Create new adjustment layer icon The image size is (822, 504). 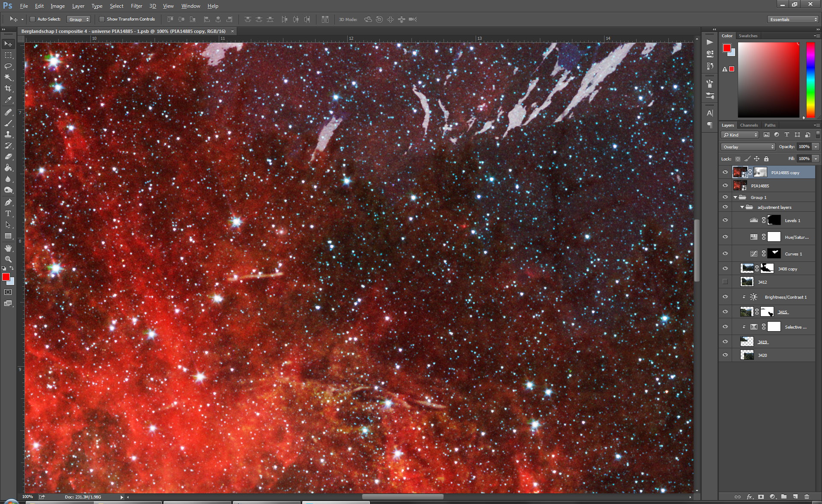pos(772,497)
